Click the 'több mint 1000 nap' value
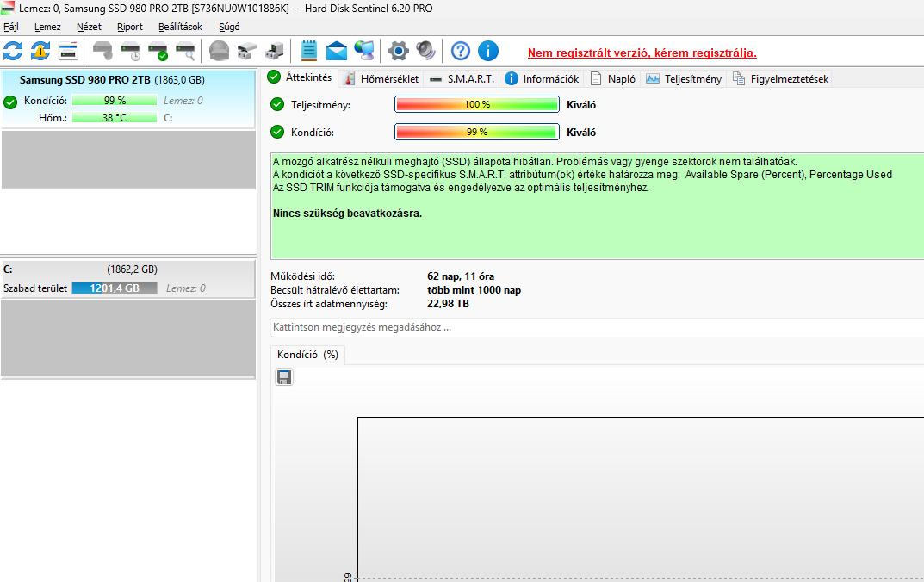 point(474,290)
